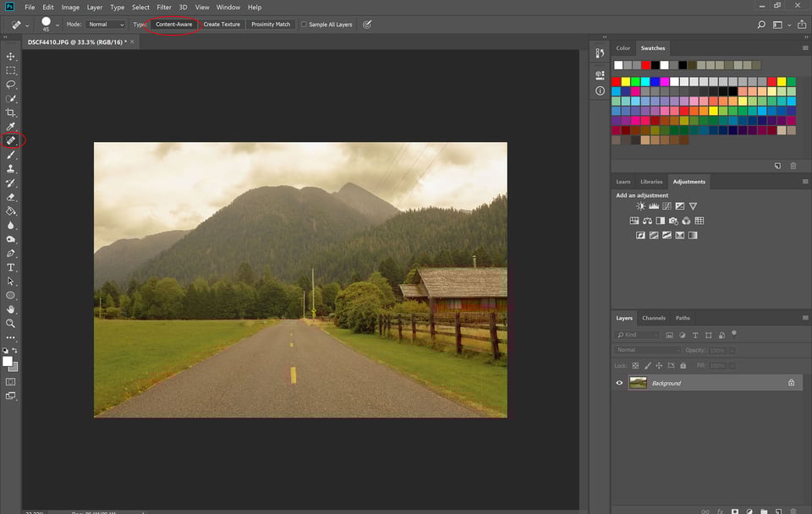Add an Invert adjustment
The width and height of the screenshot is (812, 514).
coord(640,235)
